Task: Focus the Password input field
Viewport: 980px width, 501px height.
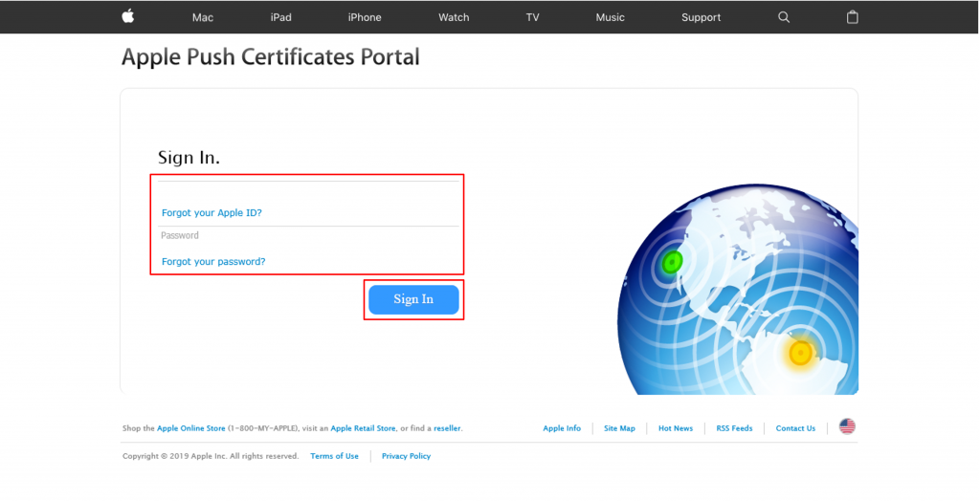Action: 308,236
